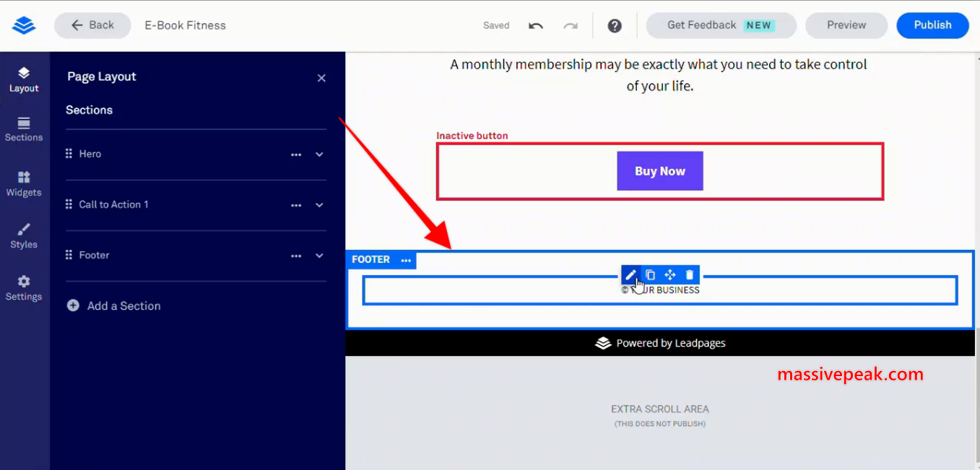Select the Hero section row
Viewport: 980px width, 470px height.
click(x=196, y=155)
